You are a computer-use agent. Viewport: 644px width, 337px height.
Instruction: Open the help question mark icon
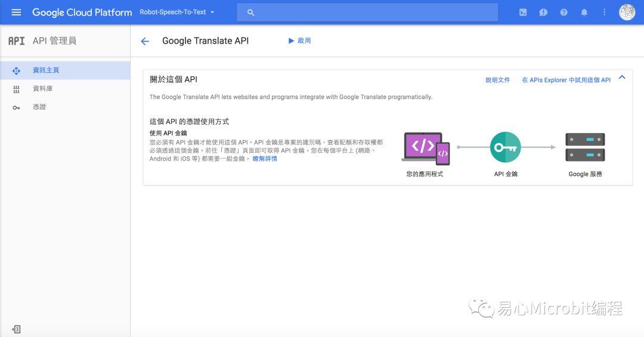click(564, 13)
